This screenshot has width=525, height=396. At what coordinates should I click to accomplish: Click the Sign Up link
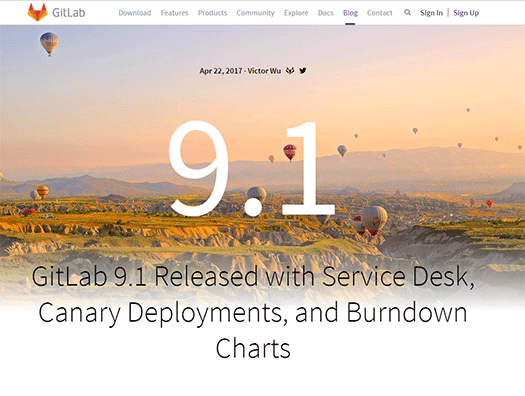[x=466, y=13]
